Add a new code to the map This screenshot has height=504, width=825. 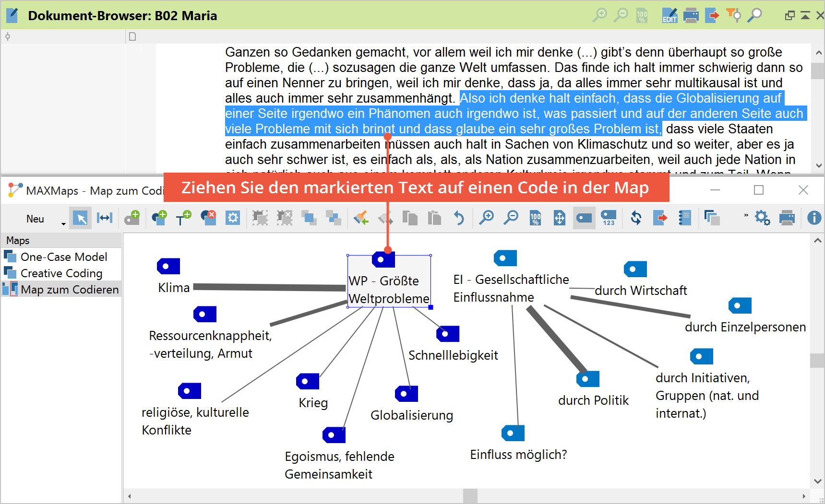tap(132, 218)
